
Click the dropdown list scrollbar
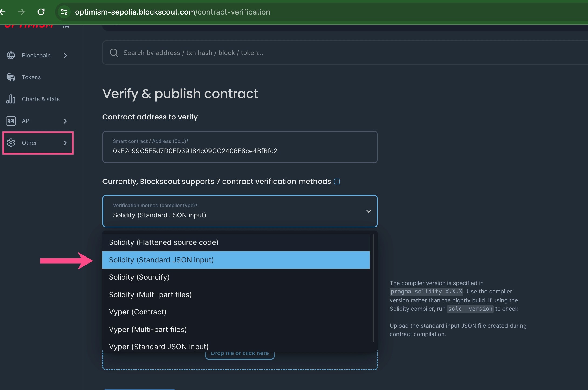374,288
